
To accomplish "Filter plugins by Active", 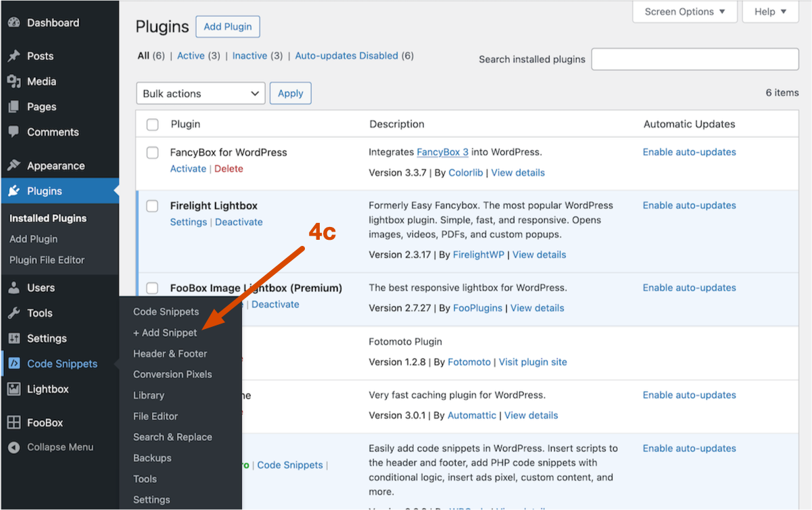I will click(191, 56).
